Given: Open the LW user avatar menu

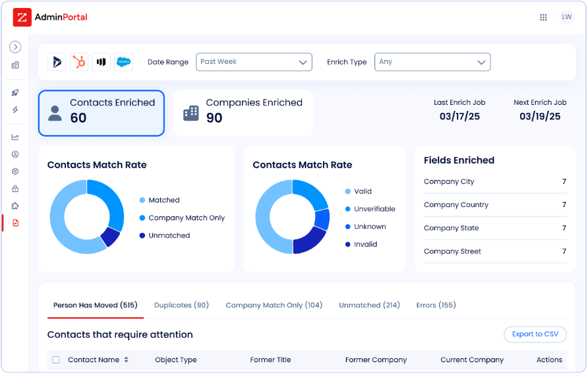Looking at the screenshot, I should 566,17.
